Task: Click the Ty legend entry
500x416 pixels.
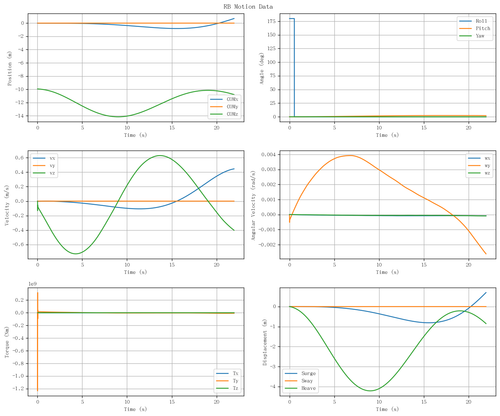Action: tap(227, 381)
